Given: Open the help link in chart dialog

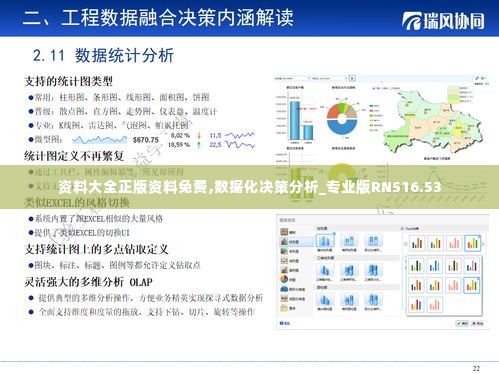Looking at the screenshot, I should point(285,323).
